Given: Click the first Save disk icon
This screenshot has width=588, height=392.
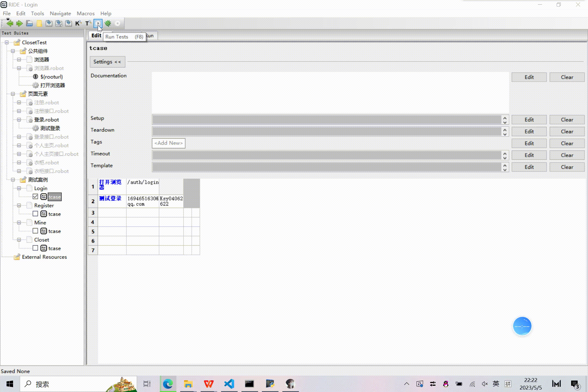Looking at the screenshot, I should click(49, 24).
